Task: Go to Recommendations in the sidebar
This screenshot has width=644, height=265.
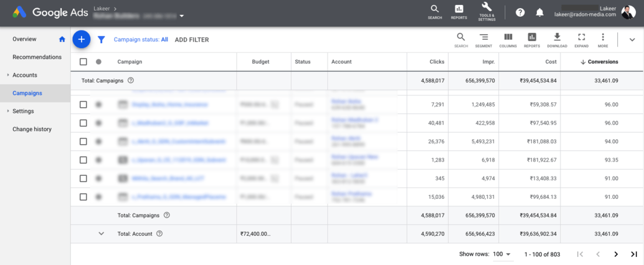Action: 37,57
